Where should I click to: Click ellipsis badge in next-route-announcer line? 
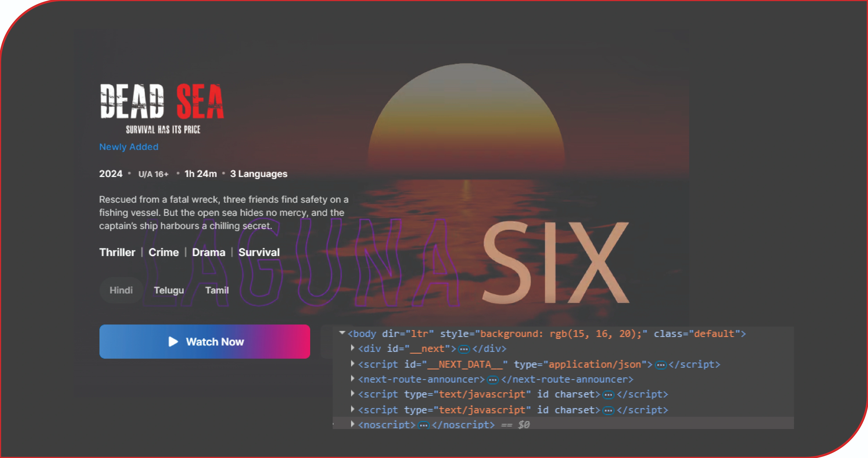(493, 380)
